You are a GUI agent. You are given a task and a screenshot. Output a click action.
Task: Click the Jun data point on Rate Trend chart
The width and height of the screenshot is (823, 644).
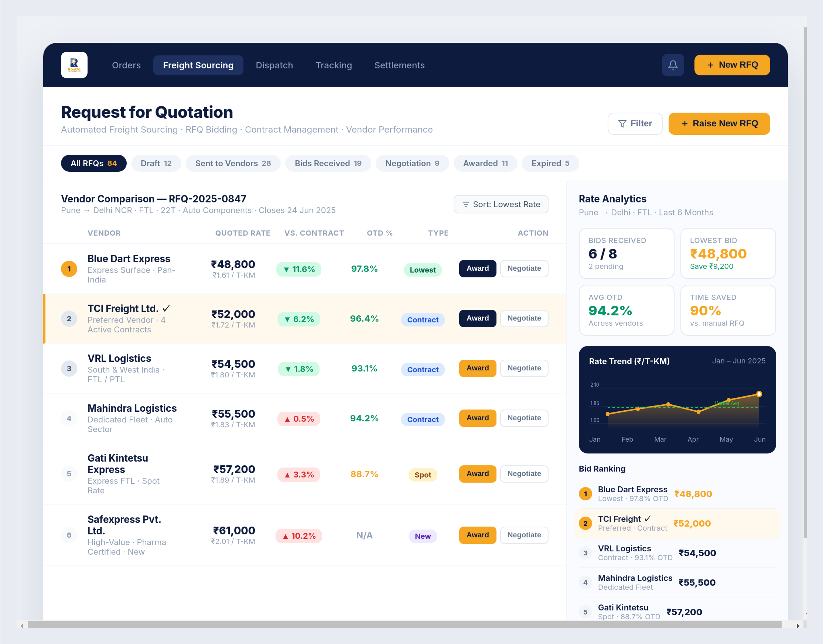tap(759, 394)
